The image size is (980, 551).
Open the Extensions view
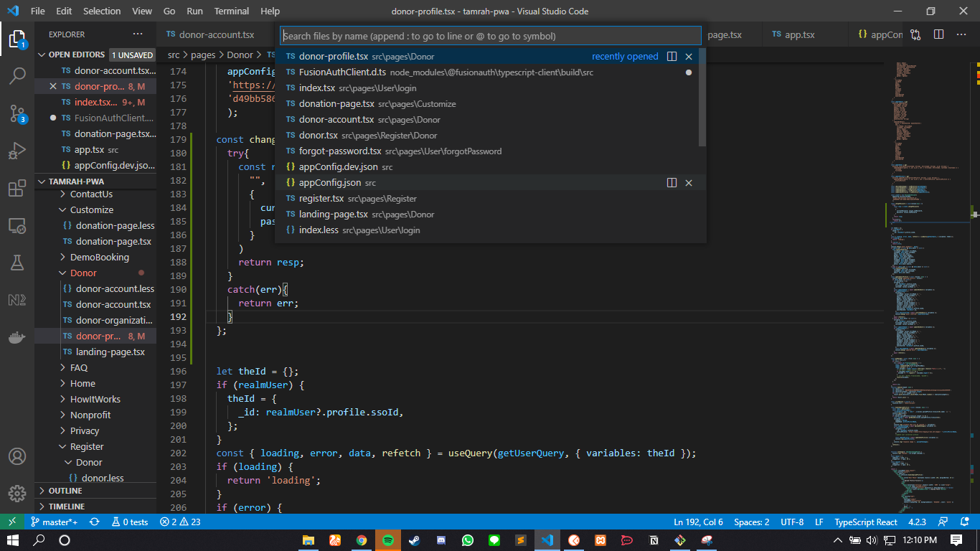tap(17, 189)
